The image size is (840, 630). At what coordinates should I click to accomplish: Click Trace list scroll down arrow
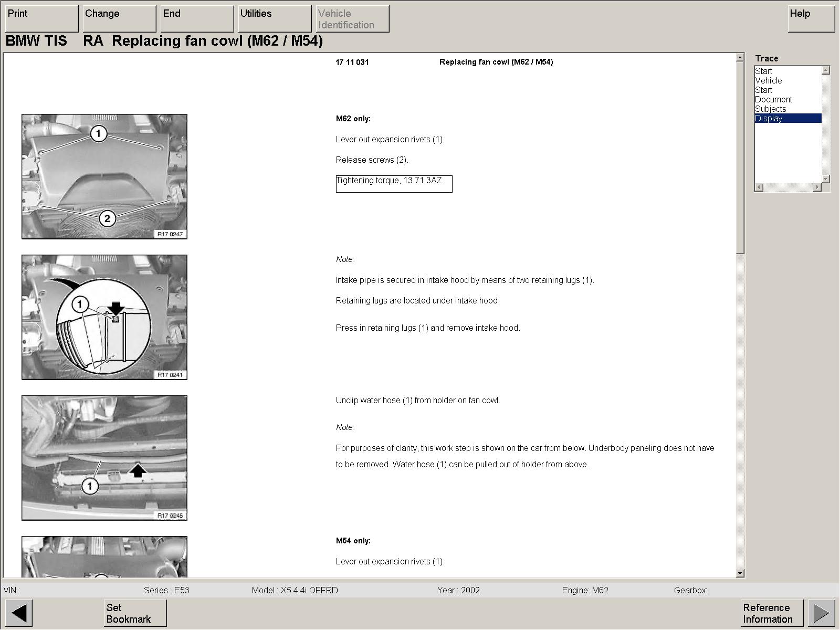coord(826,179)
